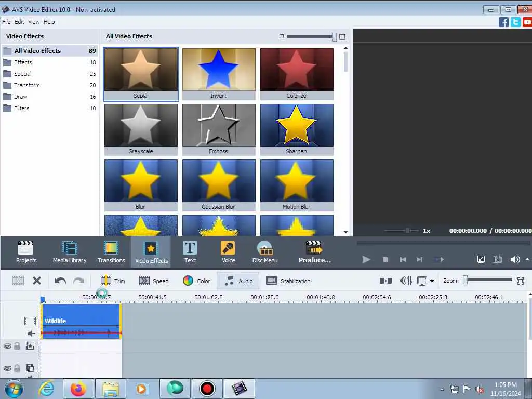Open the timeline view dropdown arrow
The height and width of the screenshot is (399, 532).
432,281
